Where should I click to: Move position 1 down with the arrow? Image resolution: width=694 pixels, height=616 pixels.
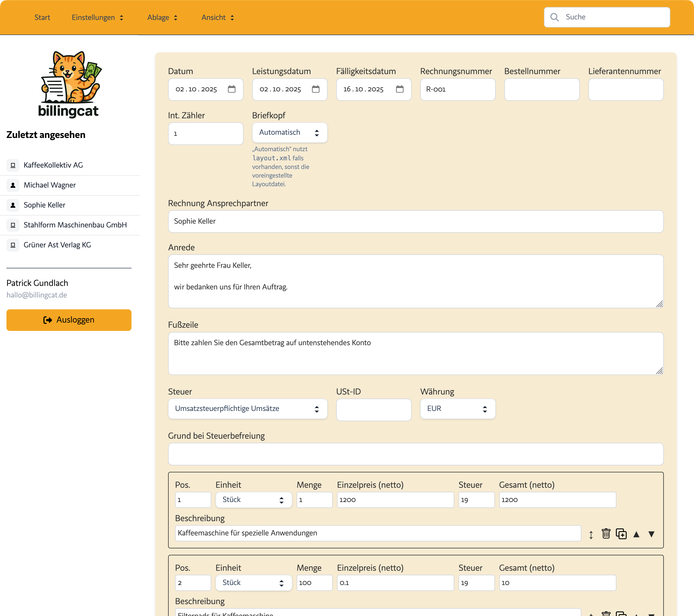(x=651, y=535)
